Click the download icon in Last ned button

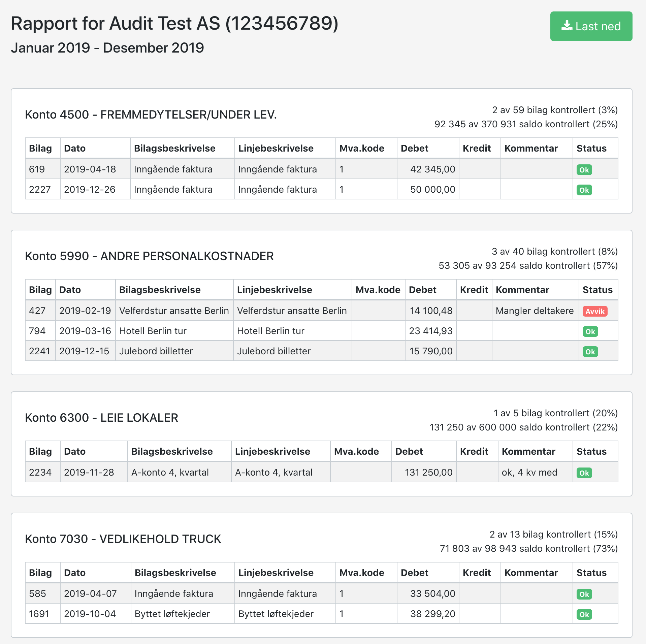tap(567, 26)
